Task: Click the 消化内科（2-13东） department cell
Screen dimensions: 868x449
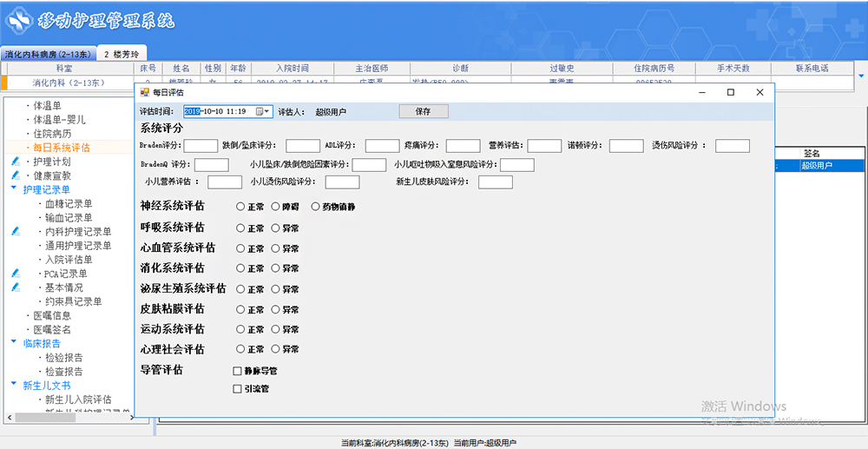Action: point(70,83)
